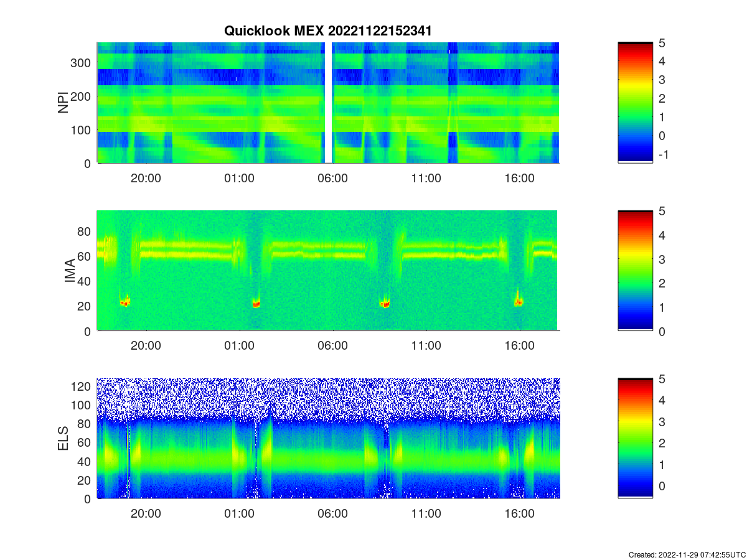Select the NPI y-axis label
747x560 pixels.
(63, 103)
